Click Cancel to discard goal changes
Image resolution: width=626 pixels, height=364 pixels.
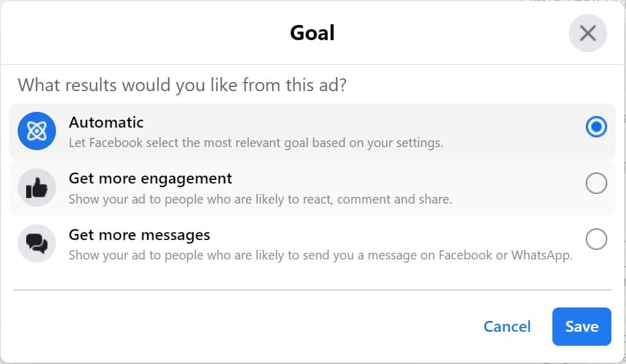tap(507, 326)
